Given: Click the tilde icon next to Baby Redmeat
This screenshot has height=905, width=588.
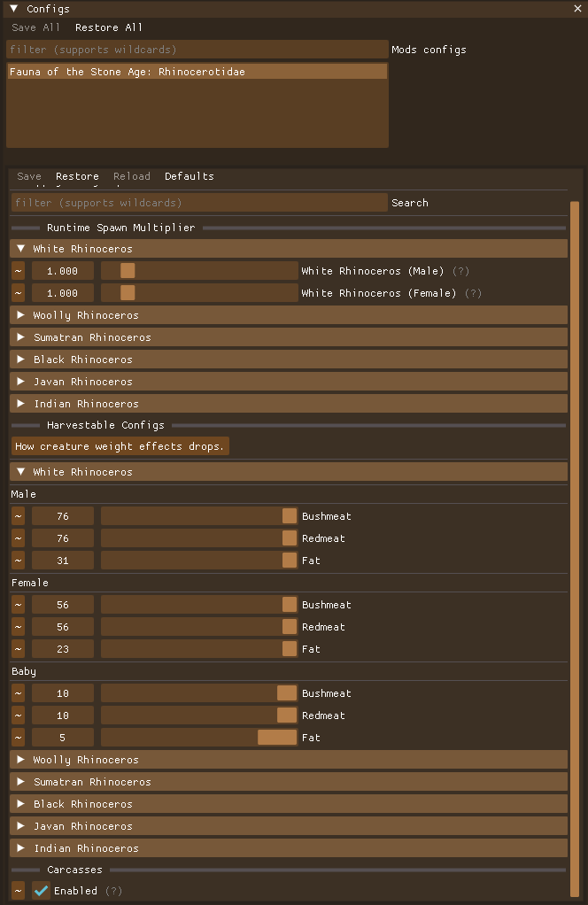Looking at the screenshot, I should pos(18,715).
